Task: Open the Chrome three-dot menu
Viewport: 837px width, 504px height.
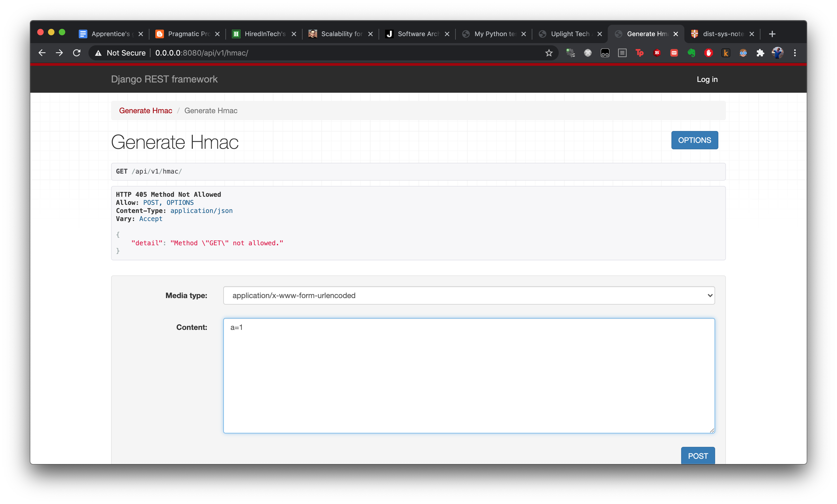Action: [795, 53]
